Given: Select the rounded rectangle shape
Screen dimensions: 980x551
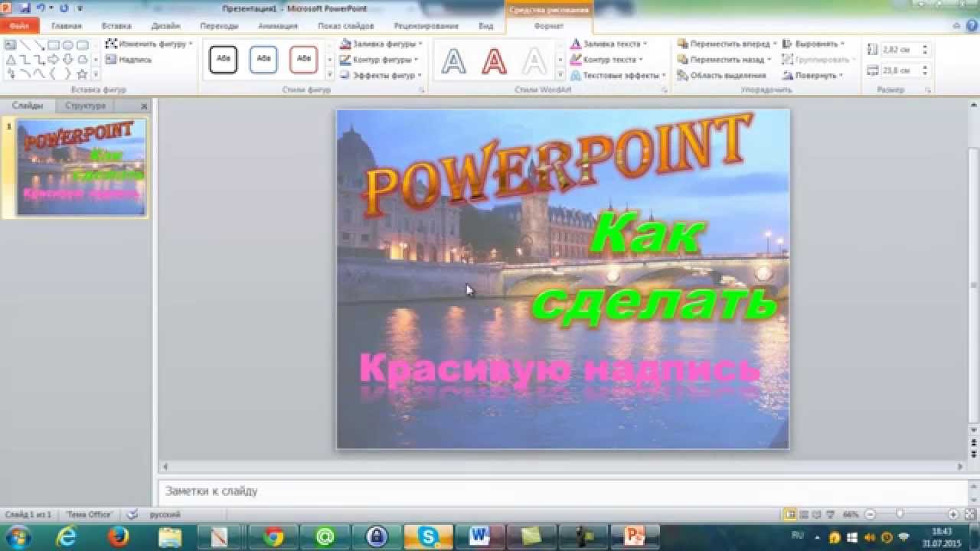Looking at the screenshot, I should [x=82, y=45].
